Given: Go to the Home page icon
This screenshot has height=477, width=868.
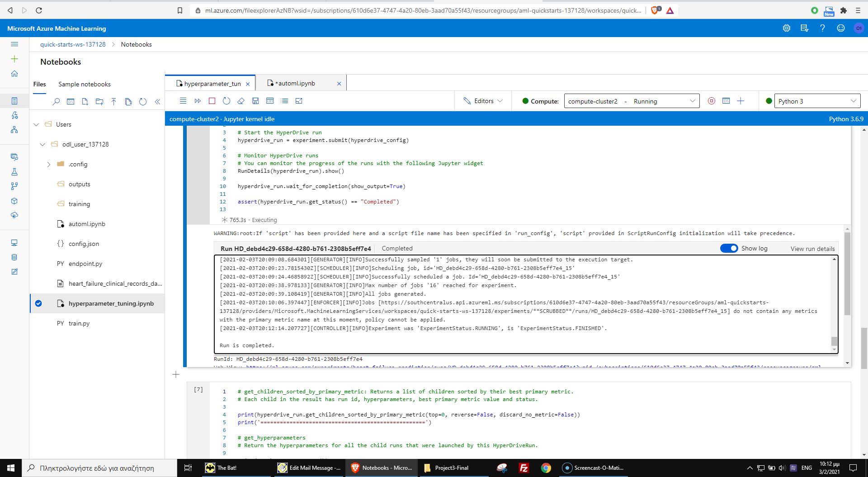Looking at the screenshot, I should click(x=14, y=73).
